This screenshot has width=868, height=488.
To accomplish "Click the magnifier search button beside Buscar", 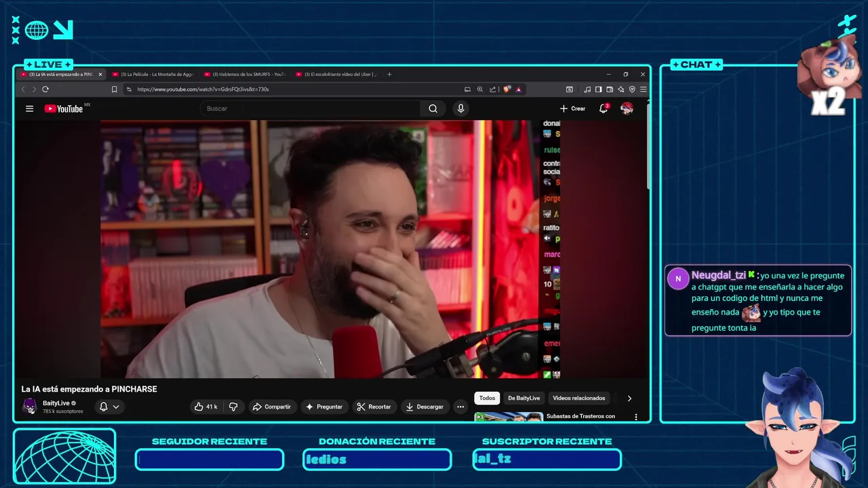I will click(433, 108).
